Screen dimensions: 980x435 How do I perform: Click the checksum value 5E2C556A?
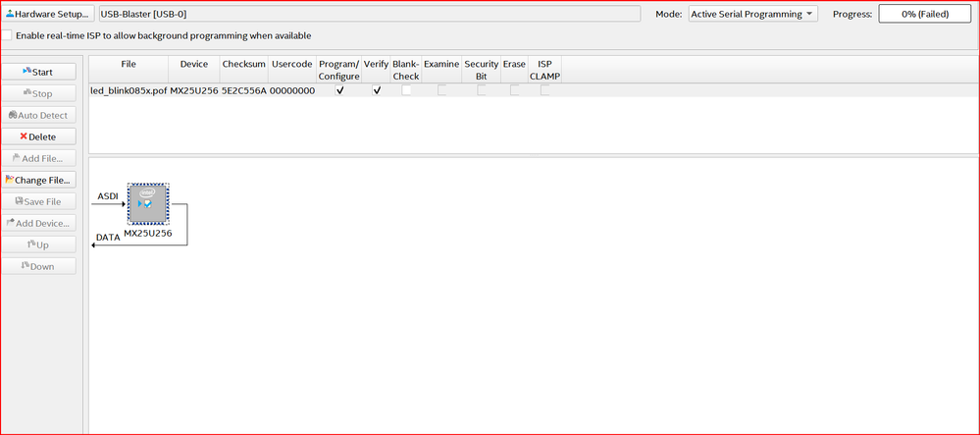(243, 90)
